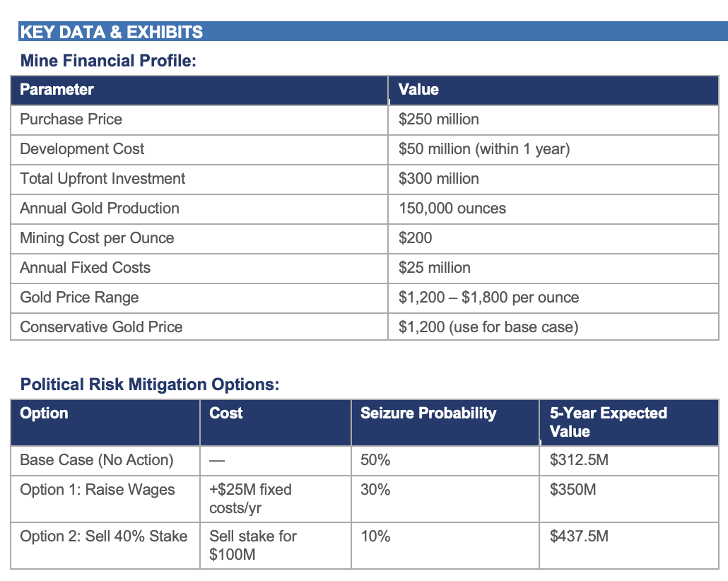Select the Purchase Price cell
This screenshot has width=728, height=581.
199,120
